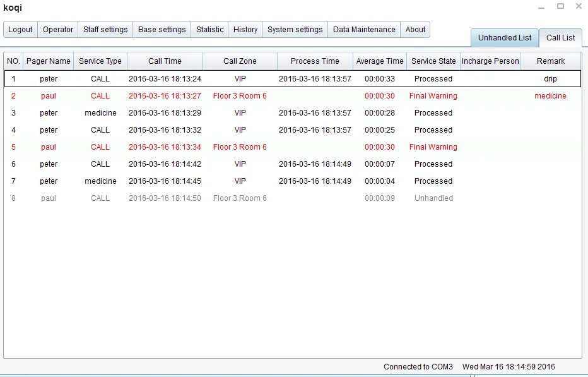This screenshot has width=588, height=377.
Task: Sort by the Average Time column header
Action: [x=380, y=61]
